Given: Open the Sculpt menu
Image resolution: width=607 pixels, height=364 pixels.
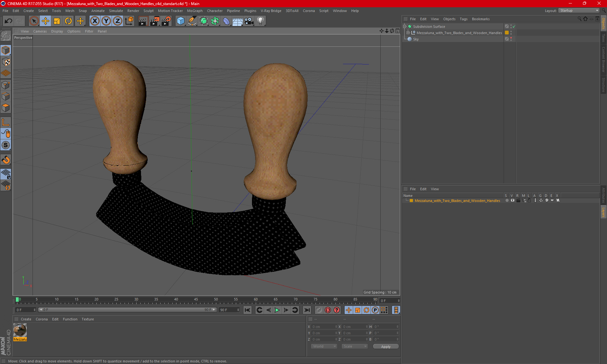Looking at the screenshot, I should click(x=148, y=11).
